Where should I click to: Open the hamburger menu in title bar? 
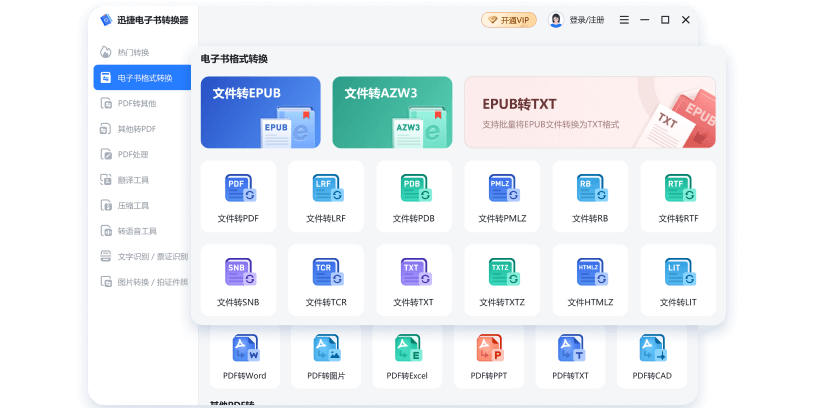(x=624, y=20)
